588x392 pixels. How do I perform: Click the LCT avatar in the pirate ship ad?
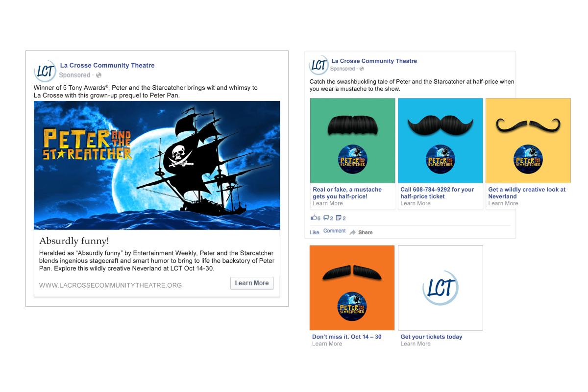pyautogui.click(x=45, y=71)
